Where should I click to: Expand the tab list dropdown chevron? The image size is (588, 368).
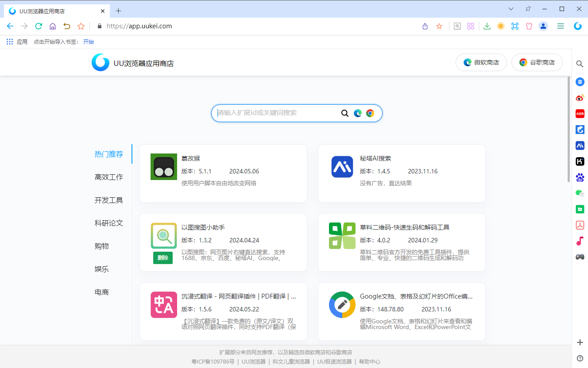click(x=511, y=9)
